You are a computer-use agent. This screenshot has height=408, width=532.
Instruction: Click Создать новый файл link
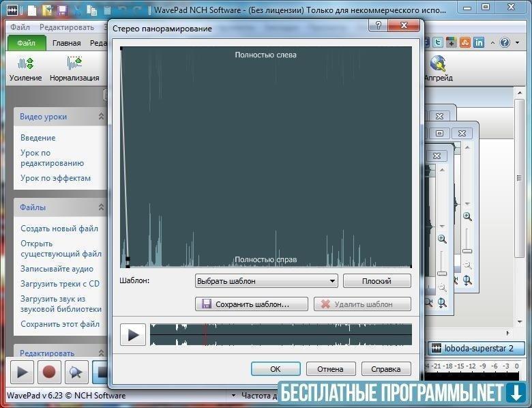coord(59,229)
